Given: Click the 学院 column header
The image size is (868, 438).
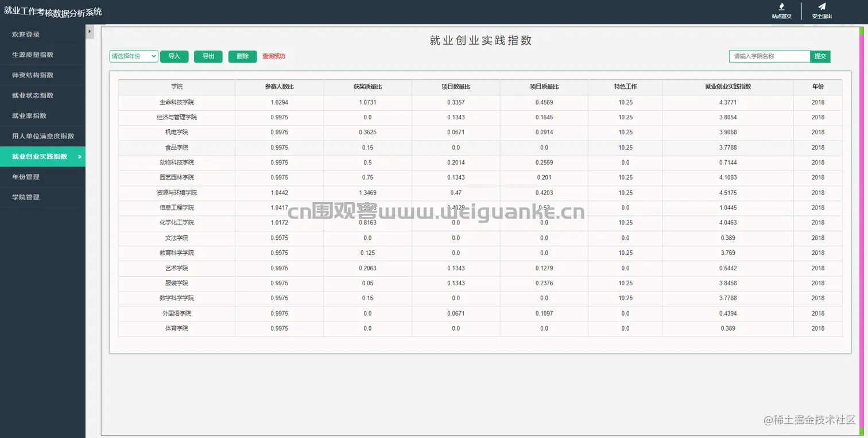Looking at the screenshot, I should (x=177, y=87).
